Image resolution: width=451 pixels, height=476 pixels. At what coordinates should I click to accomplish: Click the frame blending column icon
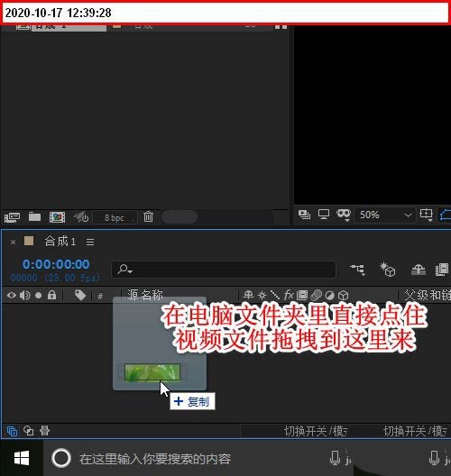(x=302, y=295)
